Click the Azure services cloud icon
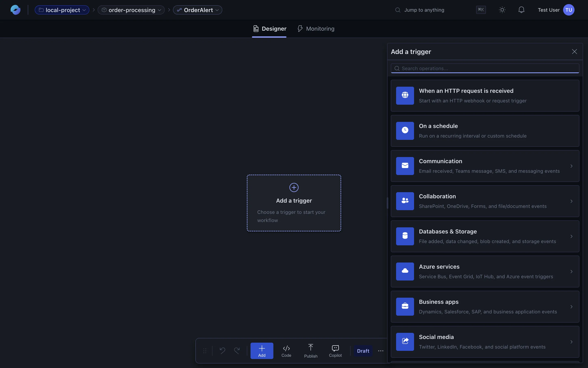The height and width of the screenshot is (368, 588). pos(405,271)
